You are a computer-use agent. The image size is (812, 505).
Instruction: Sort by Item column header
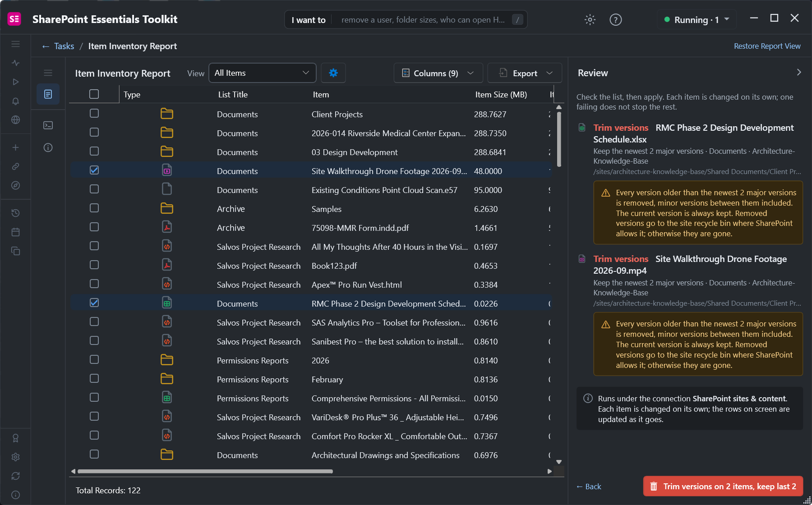321,95
